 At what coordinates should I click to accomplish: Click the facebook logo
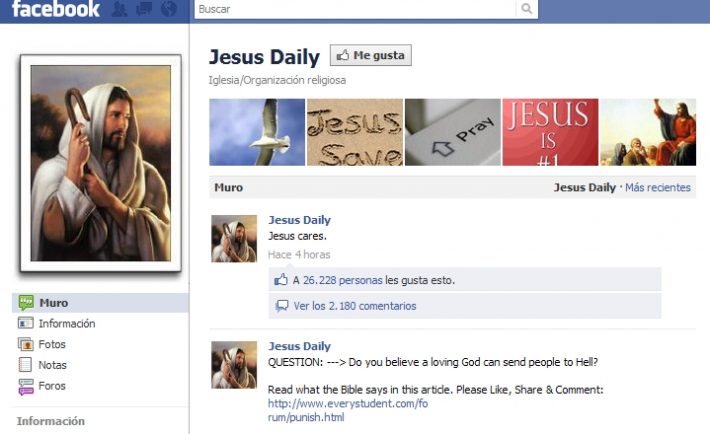[x=55, y=9]
